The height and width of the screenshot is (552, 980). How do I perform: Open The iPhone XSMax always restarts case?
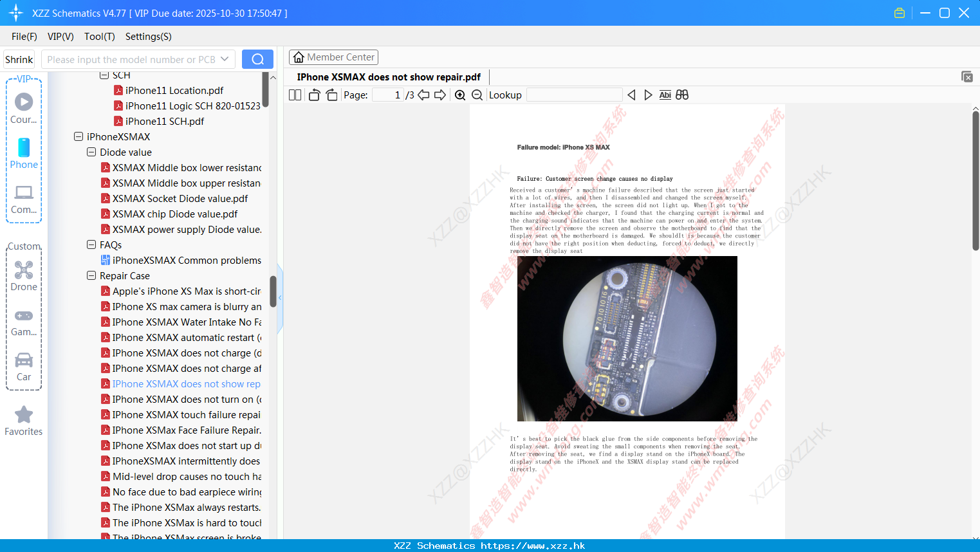[181, 507]
